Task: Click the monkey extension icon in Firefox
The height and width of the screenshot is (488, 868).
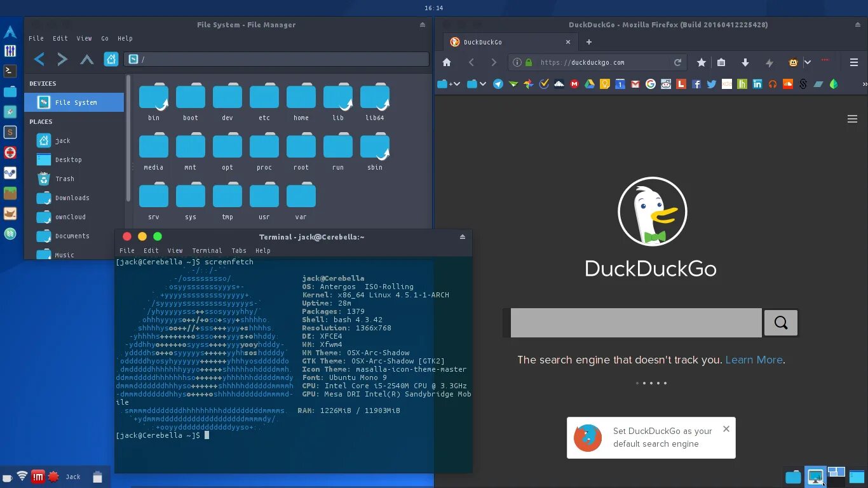Action: tap(793, 62)
